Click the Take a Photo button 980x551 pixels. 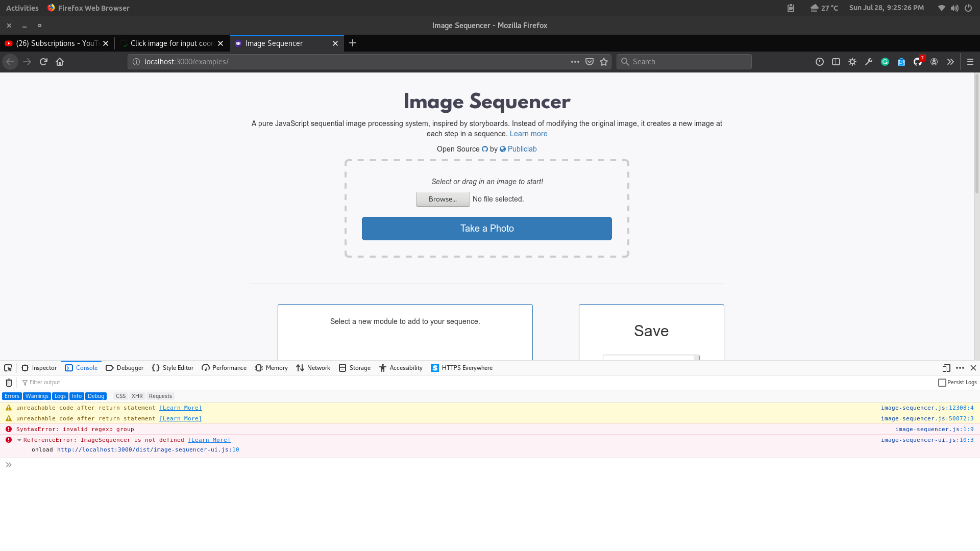pyautogui.click(x=486, y=228)
